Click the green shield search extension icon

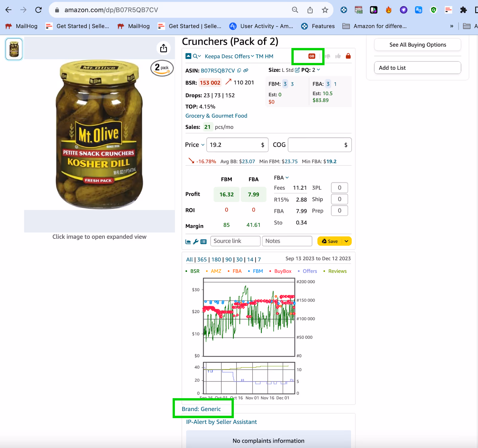tap(433, 10)
